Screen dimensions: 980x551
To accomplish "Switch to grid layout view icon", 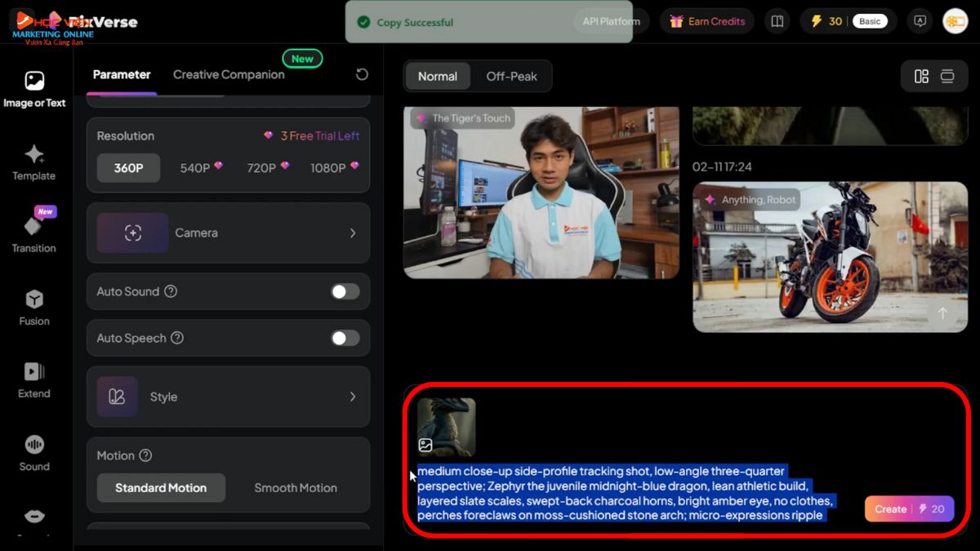I will 921,76.
